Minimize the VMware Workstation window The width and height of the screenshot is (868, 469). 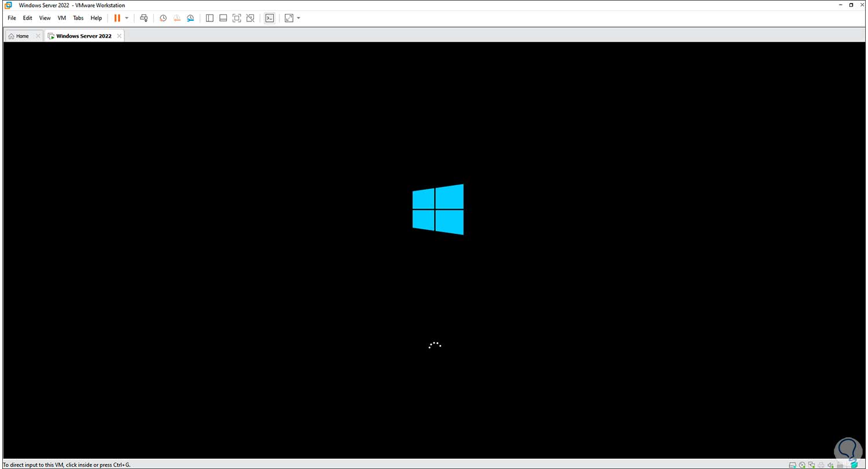click(x=841, y=5)
